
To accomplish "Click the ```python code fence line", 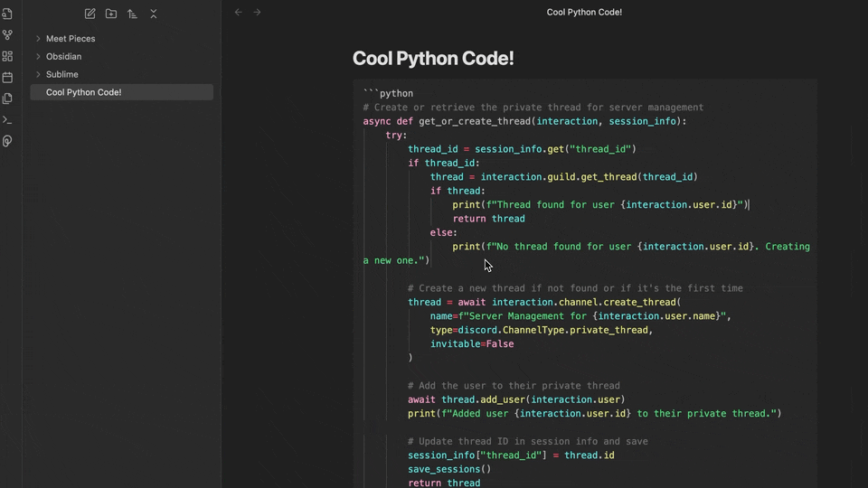I will coord(388,93).
